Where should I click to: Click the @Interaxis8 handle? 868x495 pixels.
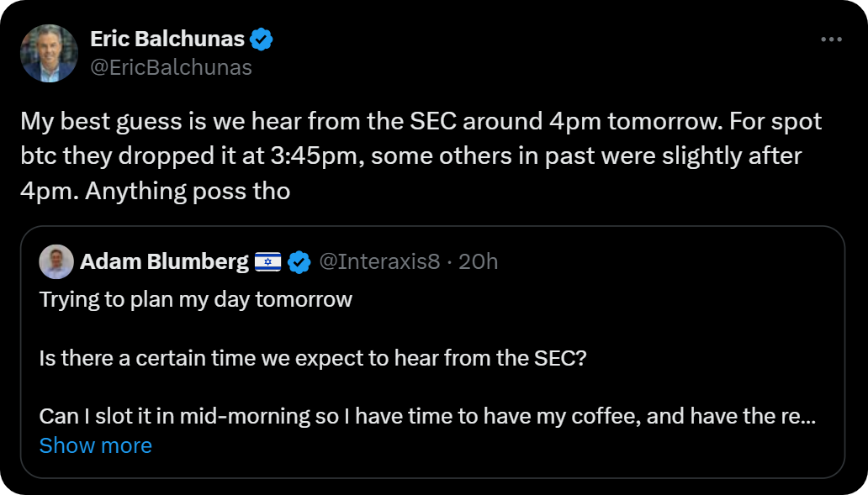coord(379,262)
